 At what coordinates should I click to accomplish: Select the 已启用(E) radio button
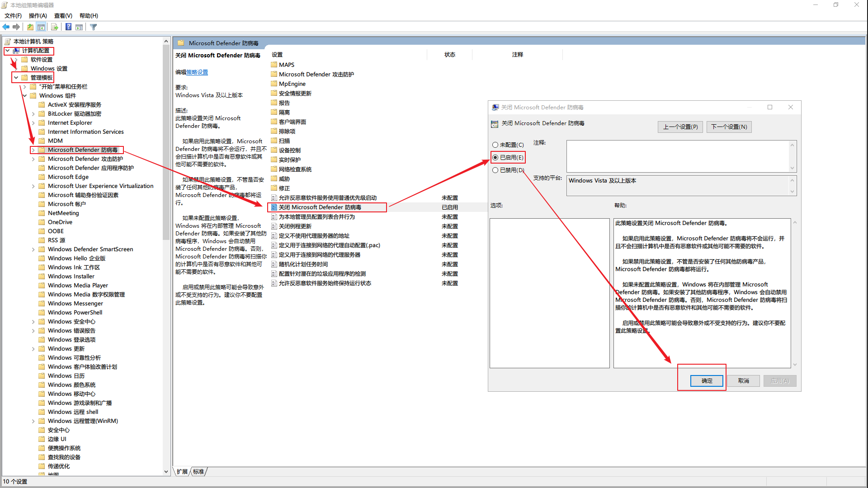point(495,158)
